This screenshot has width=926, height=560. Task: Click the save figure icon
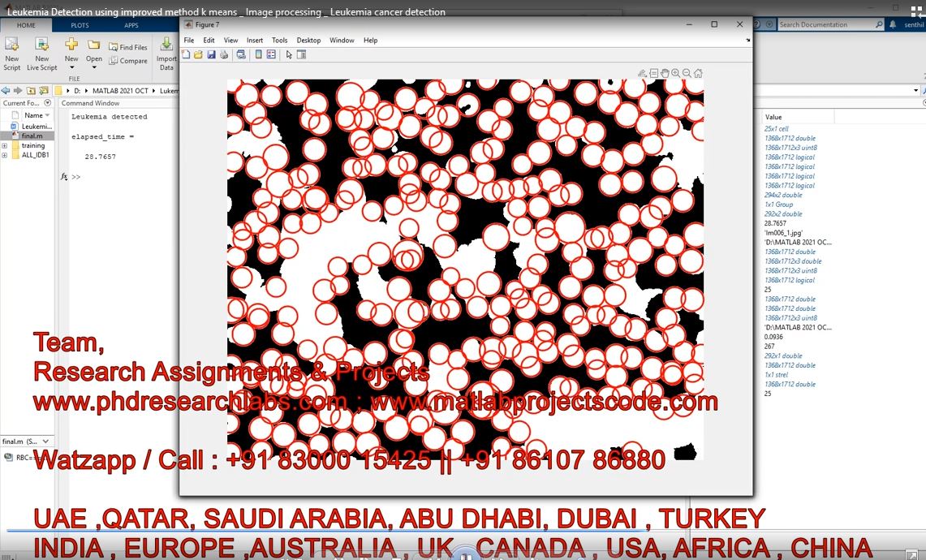(x=211, y=54)
